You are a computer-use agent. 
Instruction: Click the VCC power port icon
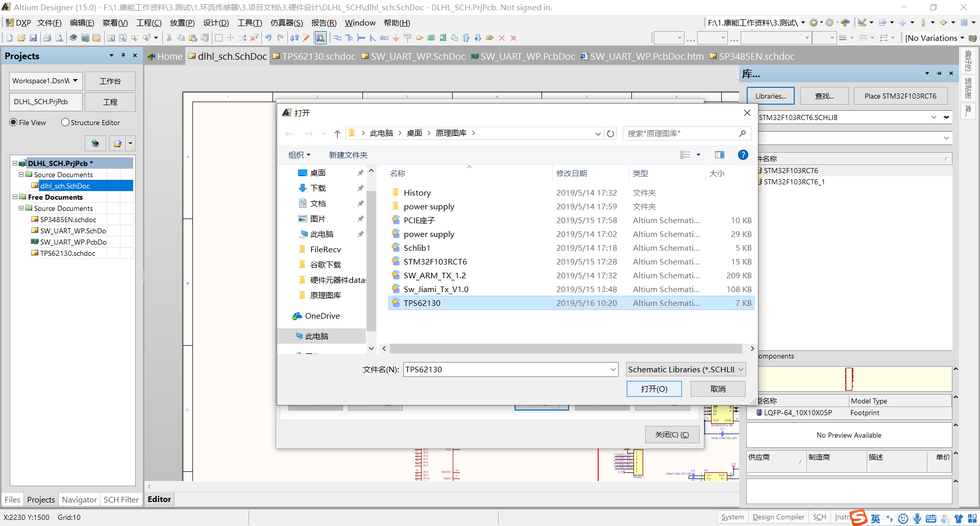tap(407, 37)
